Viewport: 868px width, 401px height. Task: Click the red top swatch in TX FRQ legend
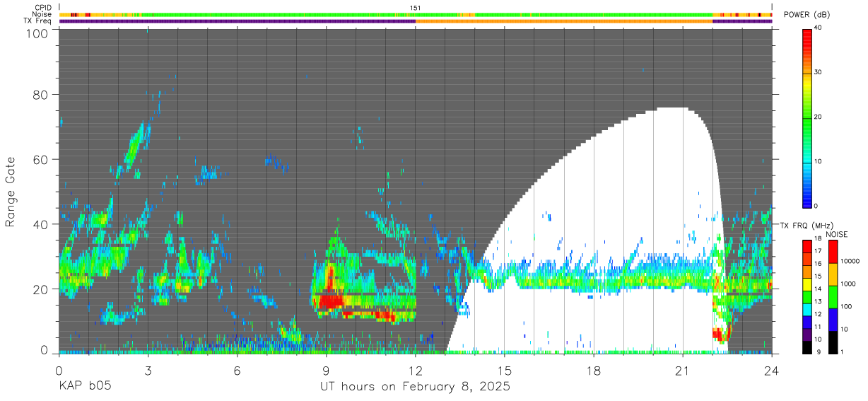coord(807,245)
